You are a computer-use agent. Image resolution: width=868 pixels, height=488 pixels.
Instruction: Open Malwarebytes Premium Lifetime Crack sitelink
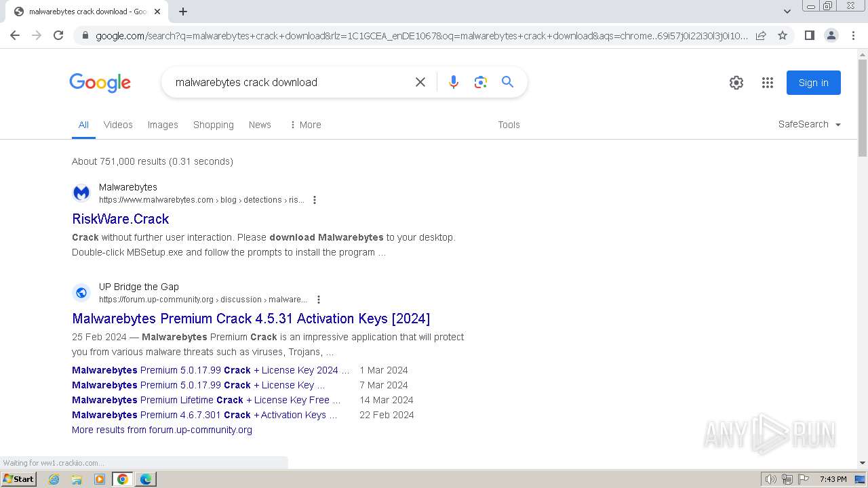point(206,400)
